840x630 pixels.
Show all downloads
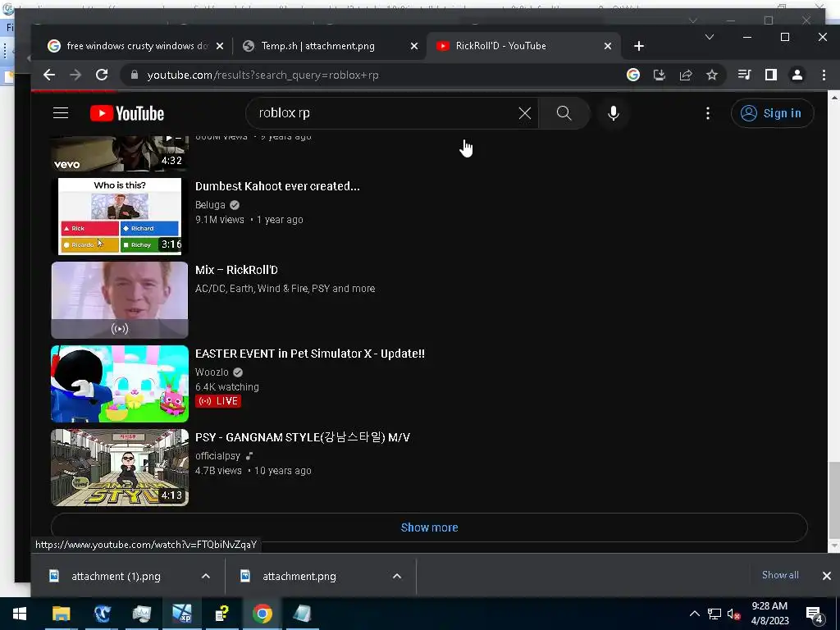(x=780, y=575)
